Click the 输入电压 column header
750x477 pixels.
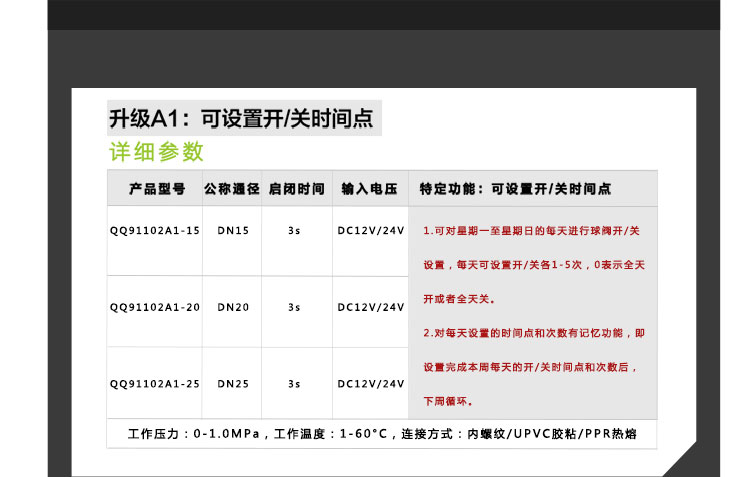point(370,188)
